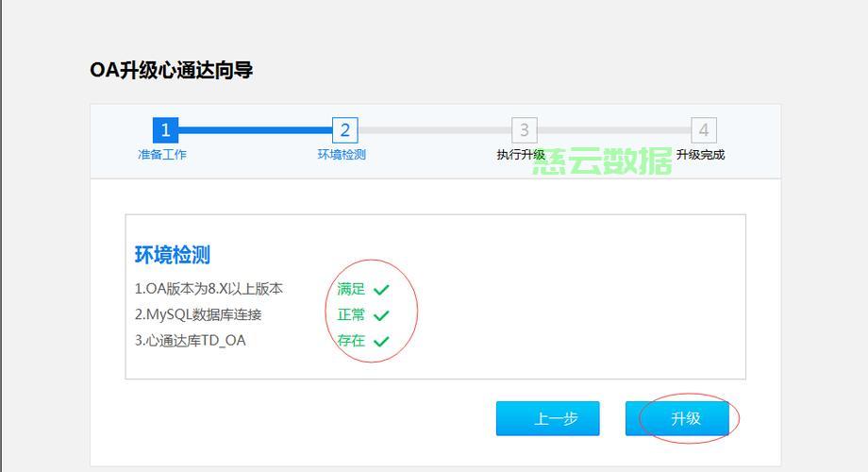Image resolution: width=868 pixels, height=472 pixels.
Task: Click the text 1.OA版本为8.X以上版本
Action: pyautogui.click(x=209, y=289)
